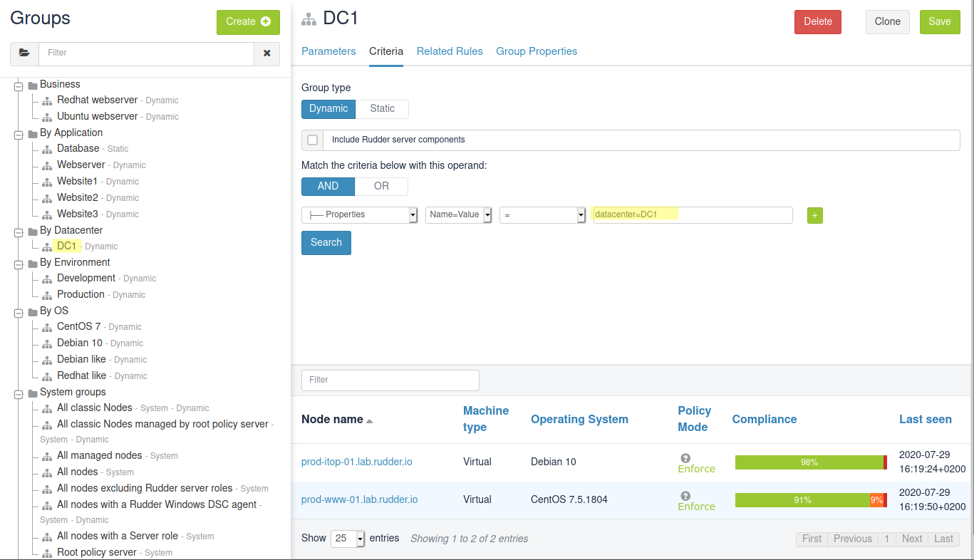Screen dimensions: 974x560
Task: Enable Include Rudder server components checkbox
Action: 312,140
